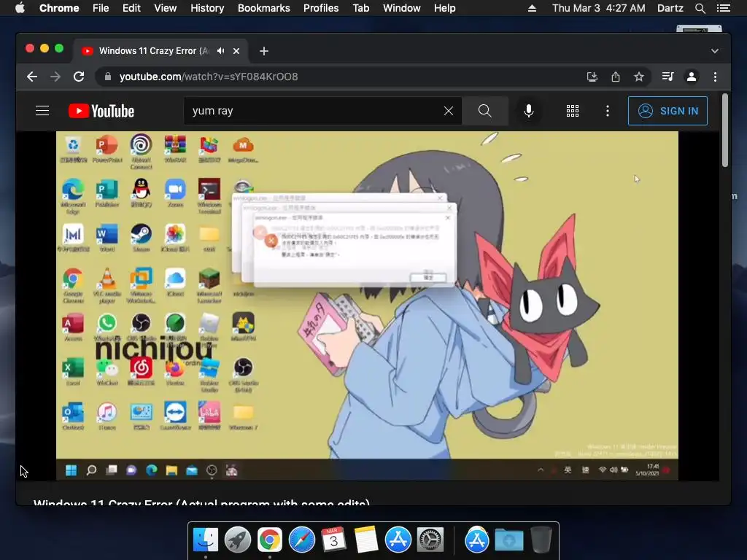Open the Apple menu
The height and width of the screenshot is (560, 747).
(20, 8)
